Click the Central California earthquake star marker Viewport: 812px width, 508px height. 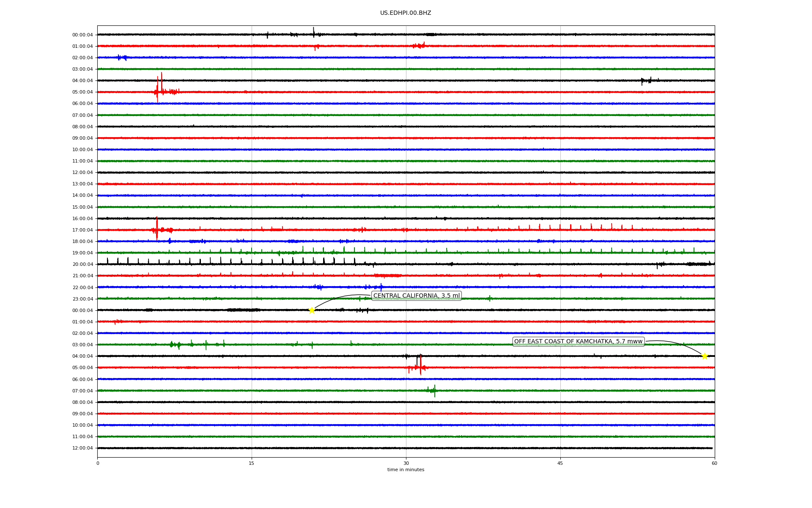tap(312, 310)
